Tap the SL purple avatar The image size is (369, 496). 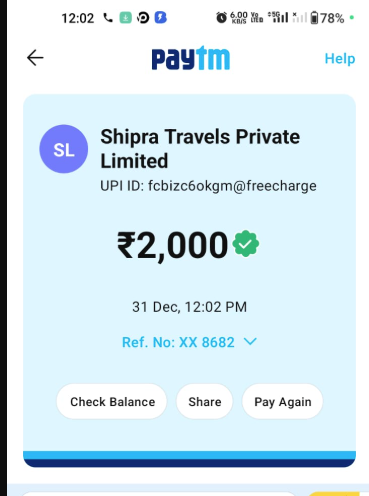[64, 149]
